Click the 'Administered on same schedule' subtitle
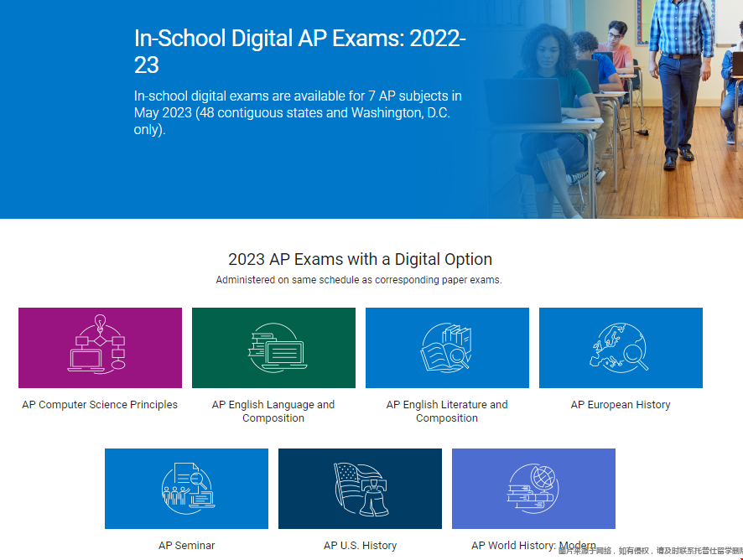Viewport: 743px width, 560px height. pos(359,280)
